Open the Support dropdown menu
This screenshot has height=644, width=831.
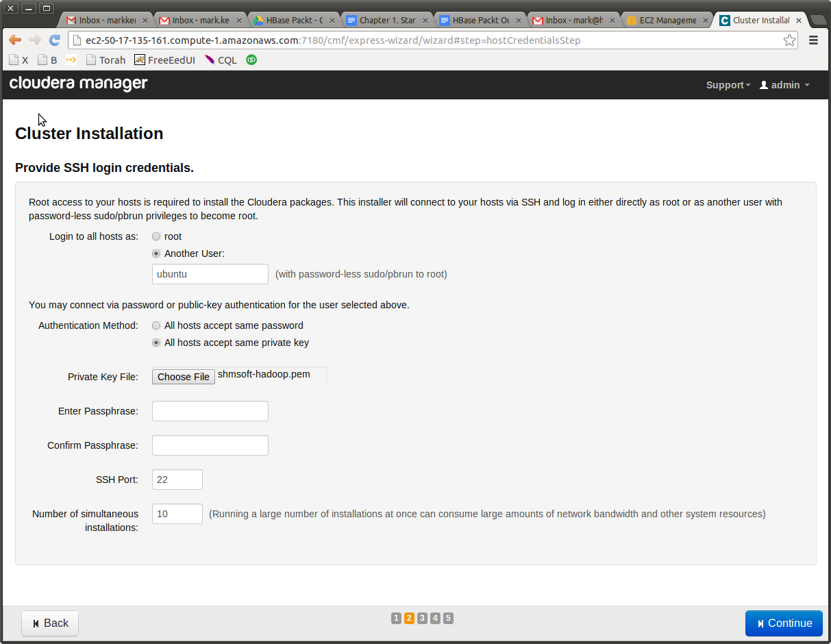728,85
